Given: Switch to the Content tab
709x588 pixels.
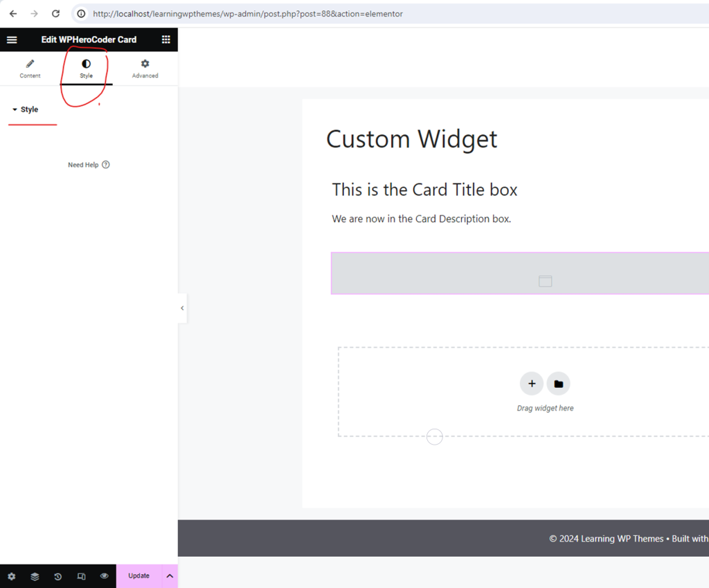Looking at the screenshot, I should pos(30,68).
